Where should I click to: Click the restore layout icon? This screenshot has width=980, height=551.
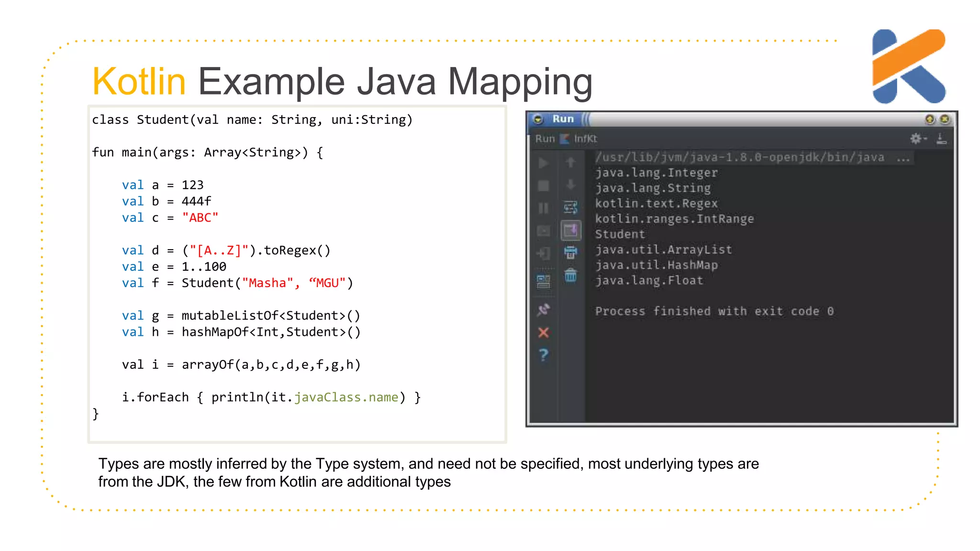pos(543,282)
